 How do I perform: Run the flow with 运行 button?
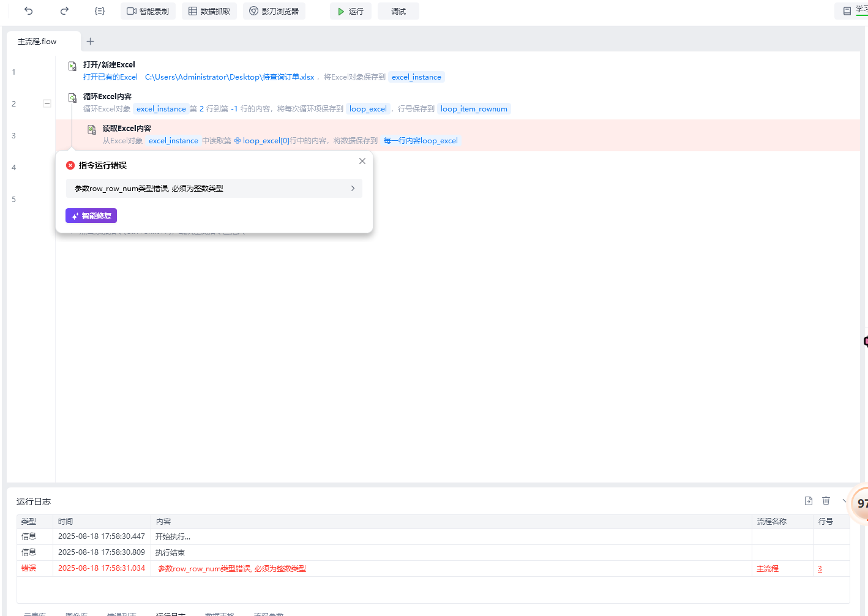(x=351, y=11)
